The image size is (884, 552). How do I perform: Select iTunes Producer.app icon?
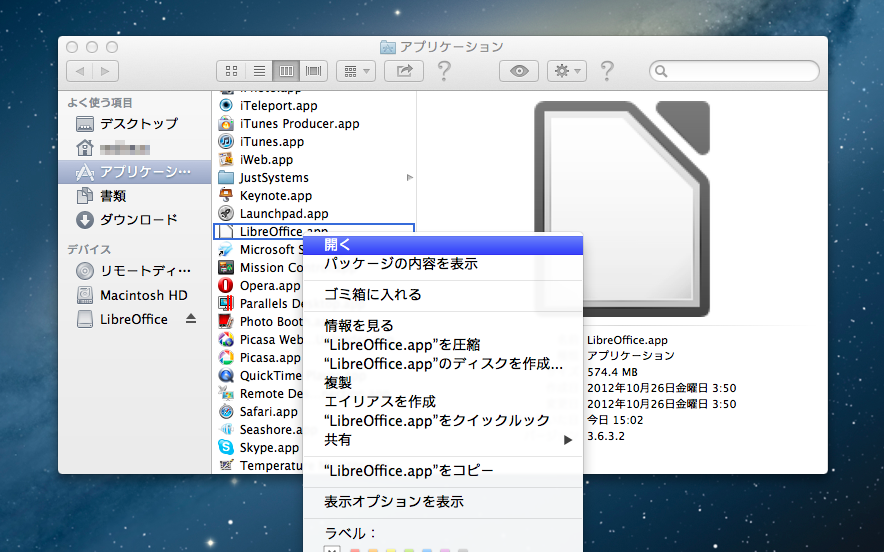click(x=226, y=123)
